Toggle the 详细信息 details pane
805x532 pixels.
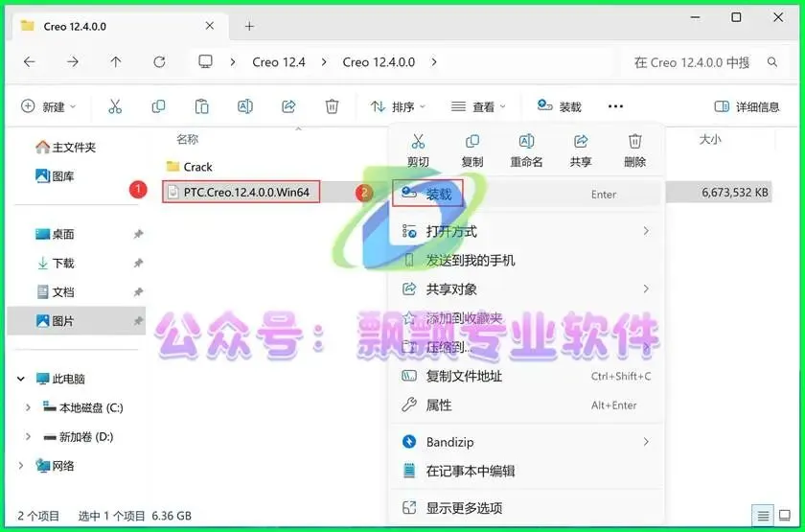(x=747, y=106)
